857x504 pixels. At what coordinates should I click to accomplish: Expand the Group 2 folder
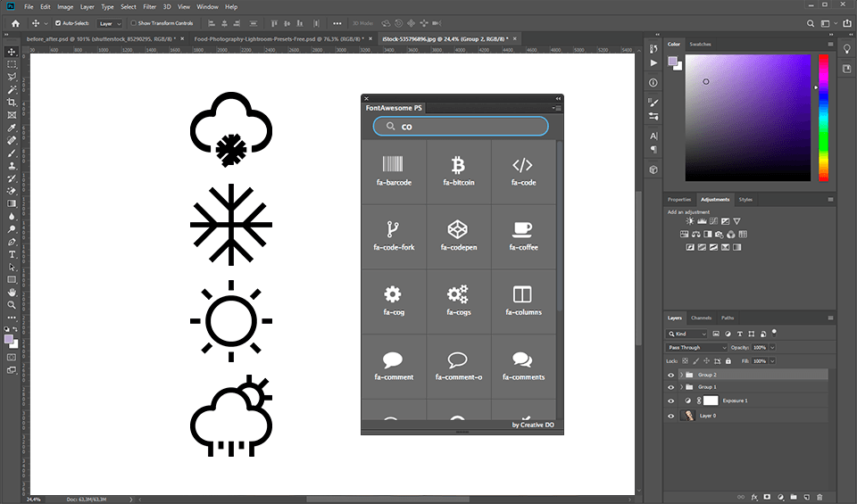click(x=681, y=375)
